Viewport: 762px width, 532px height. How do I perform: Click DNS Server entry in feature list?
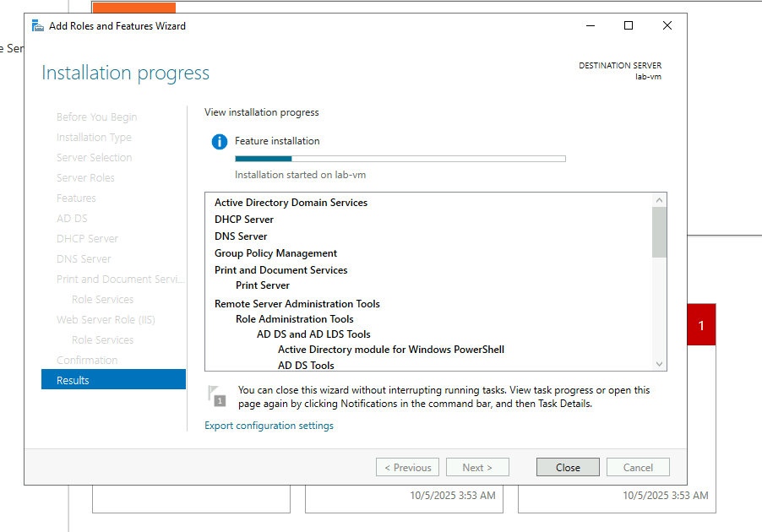point(241,236)
